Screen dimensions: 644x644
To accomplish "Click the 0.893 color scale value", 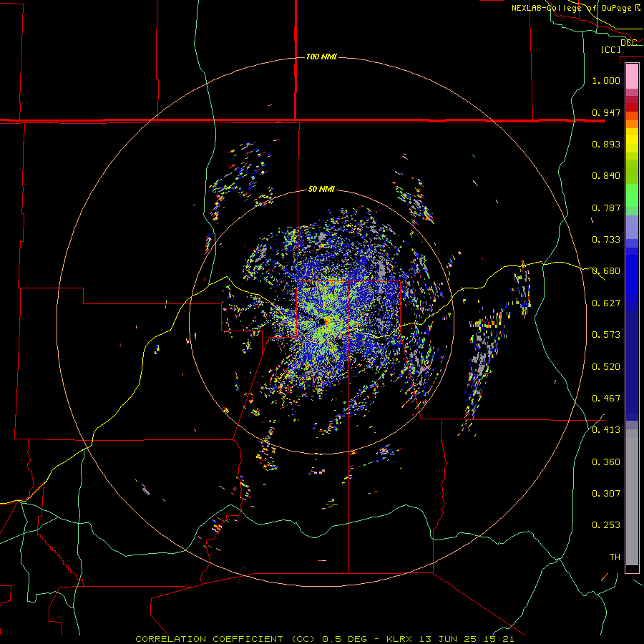I will pos(606,144).
